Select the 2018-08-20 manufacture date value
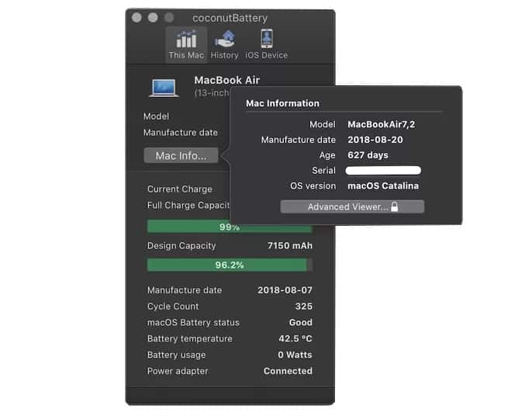The height and width of the screenshot is (412, 532). (x=375, y=140)
